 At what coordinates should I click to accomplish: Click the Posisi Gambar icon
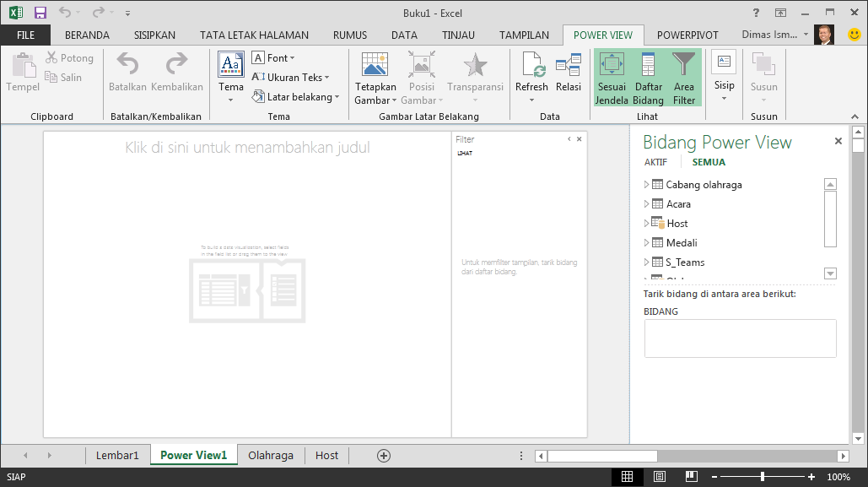click(x=422, y=65)
